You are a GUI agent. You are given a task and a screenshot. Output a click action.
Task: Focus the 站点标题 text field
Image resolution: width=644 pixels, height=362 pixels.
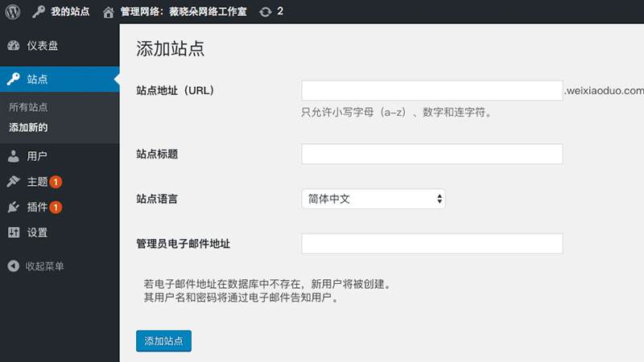431,154
